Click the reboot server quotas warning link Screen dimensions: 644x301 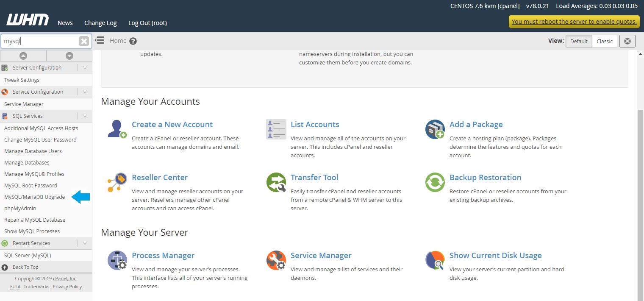point(574,22)
